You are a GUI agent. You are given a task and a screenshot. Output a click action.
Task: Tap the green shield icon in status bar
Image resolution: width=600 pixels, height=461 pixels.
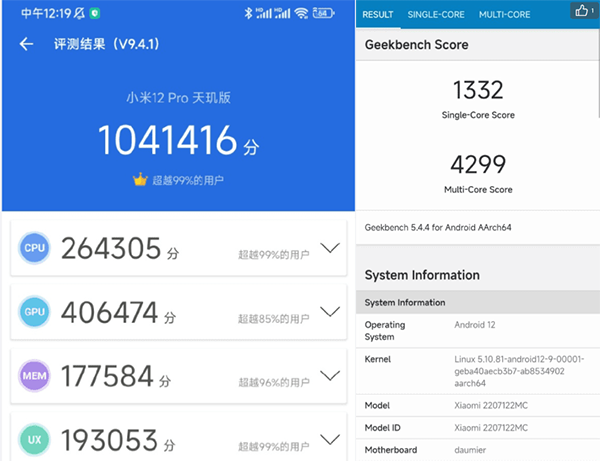[95, 13]
